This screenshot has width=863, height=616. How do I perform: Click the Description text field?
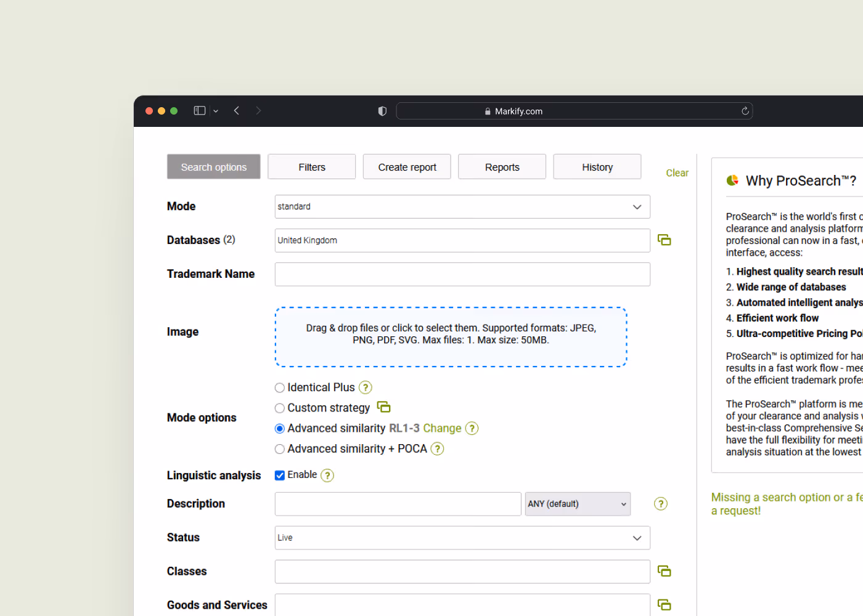(398, 504)
